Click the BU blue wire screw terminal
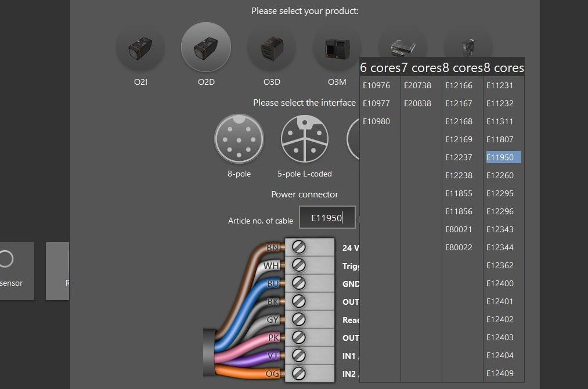Viewport: 588px width, 389px height. pos(299,283)
